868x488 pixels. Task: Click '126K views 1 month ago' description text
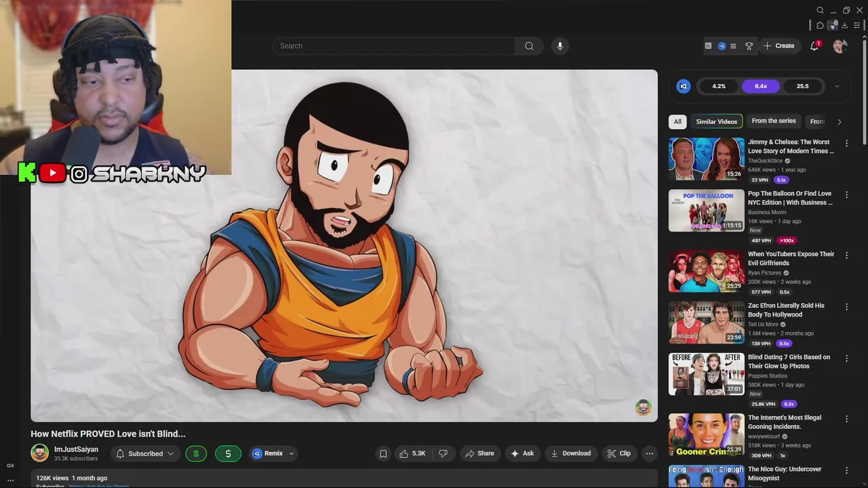pos(71,478)
